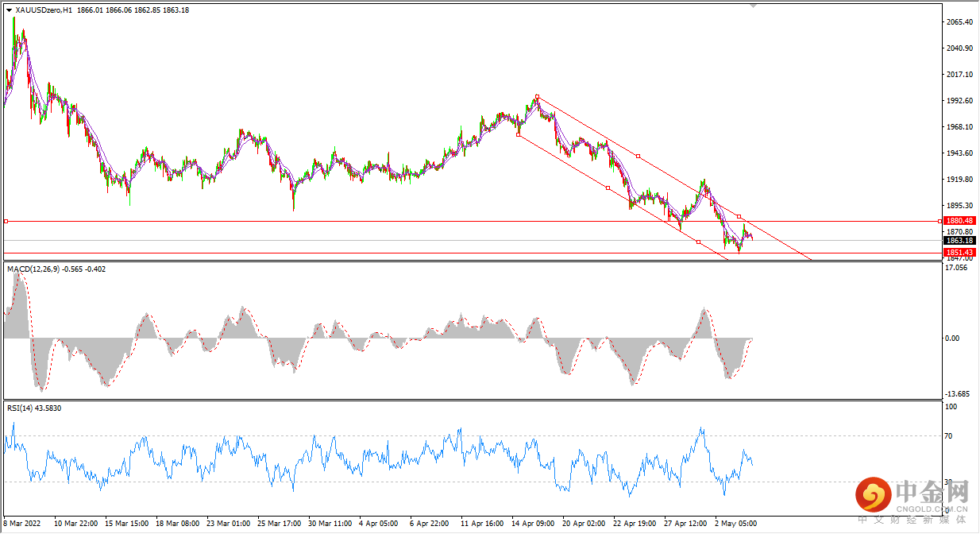Screen dimensions: 980x534
Task: Click the black 1863.18 current price tag
Action: pos(959,240)
